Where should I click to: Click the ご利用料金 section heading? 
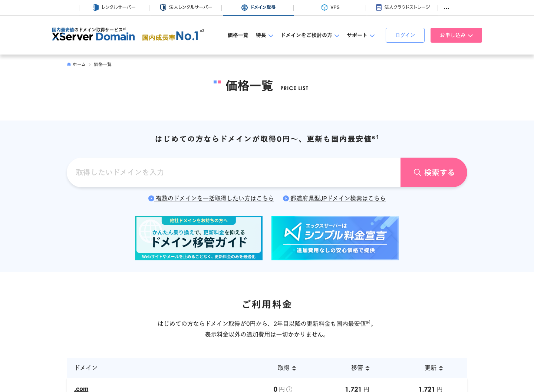tap(267, 304)
